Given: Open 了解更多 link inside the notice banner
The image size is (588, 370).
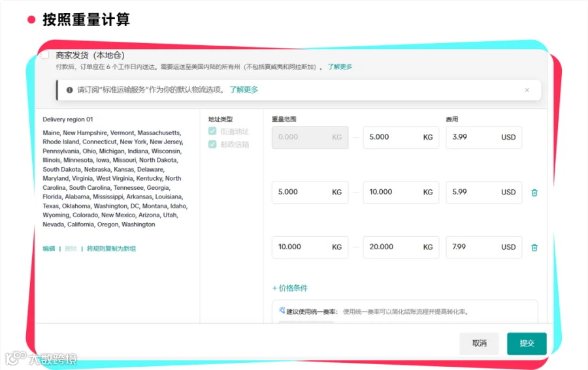Looking at the screenshot, I should point(244,90).
